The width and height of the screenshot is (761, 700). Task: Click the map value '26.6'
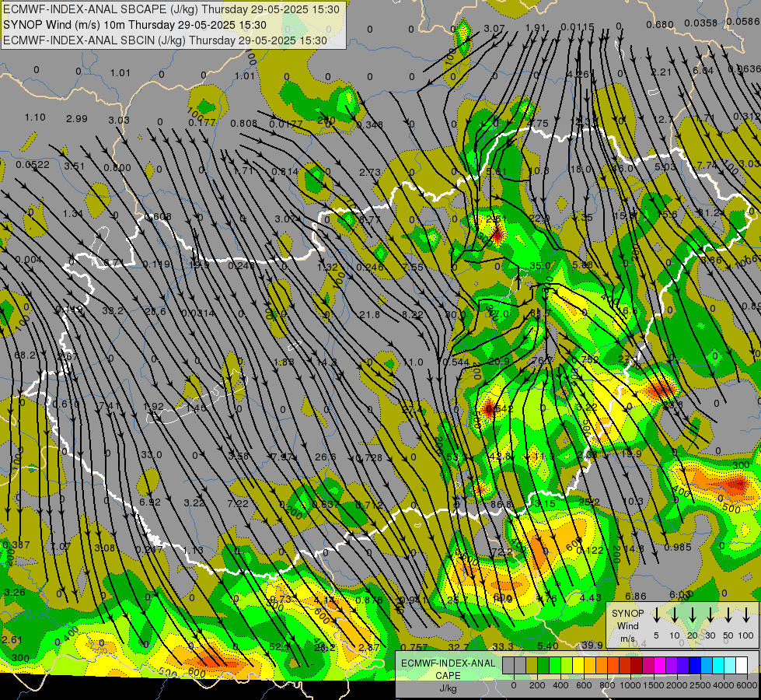(x=325, y=457)
